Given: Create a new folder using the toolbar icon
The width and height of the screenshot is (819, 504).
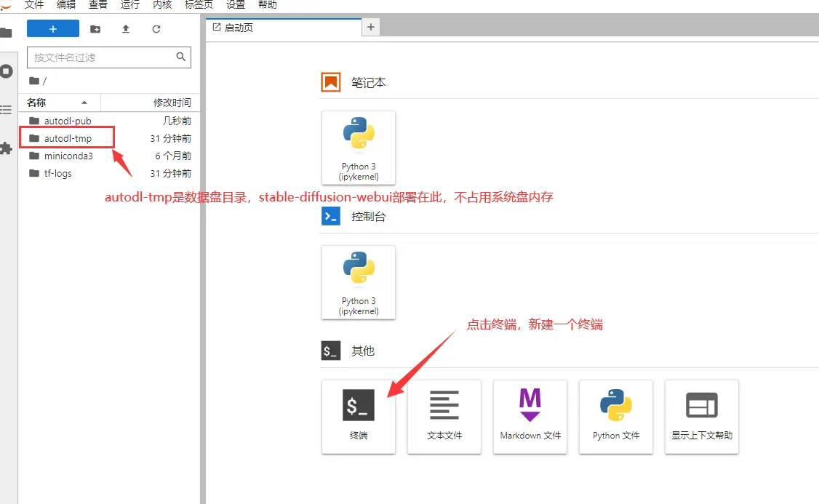Looking at the screenshot, I should (x=95, y=28).
